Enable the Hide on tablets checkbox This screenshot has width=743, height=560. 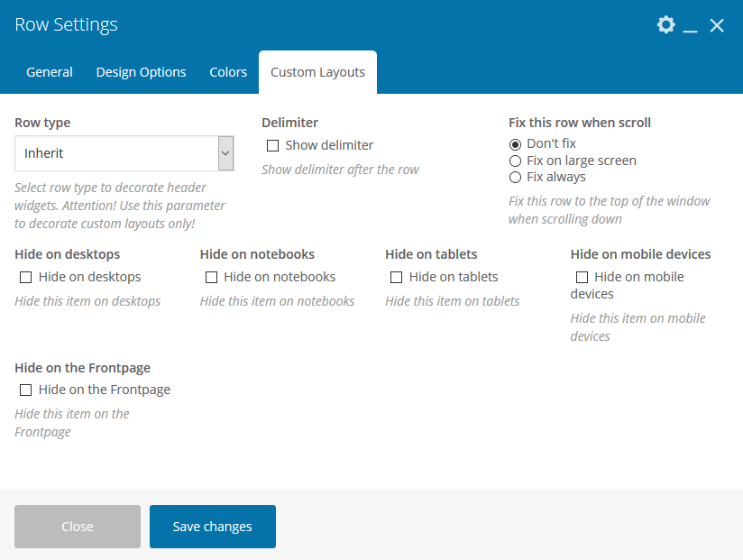click(396, 277)
